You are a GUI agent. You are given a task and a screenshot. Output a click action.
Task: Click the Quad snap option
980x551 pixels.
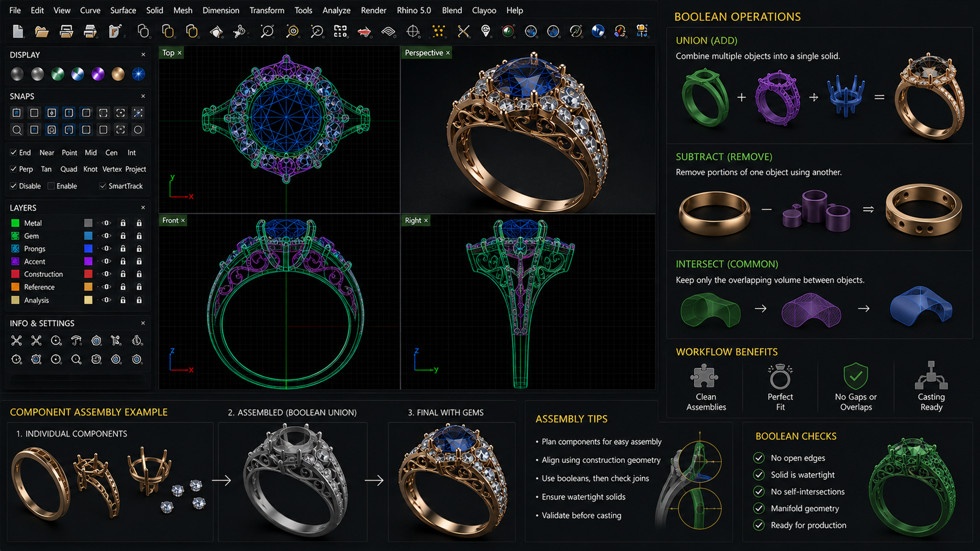[x=69, y=170]
